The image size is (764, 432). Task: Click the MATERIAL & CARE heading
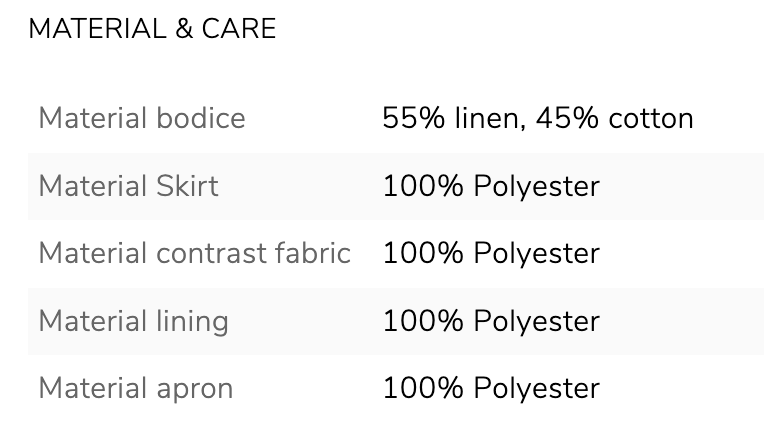[x=152, y=30]
